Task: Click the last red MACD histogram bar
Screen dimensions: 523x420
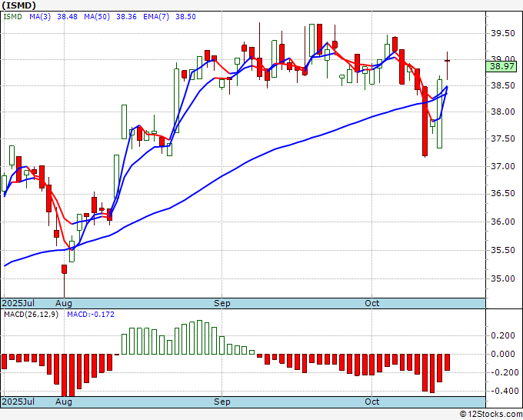Action: click(x=448, y=362)
